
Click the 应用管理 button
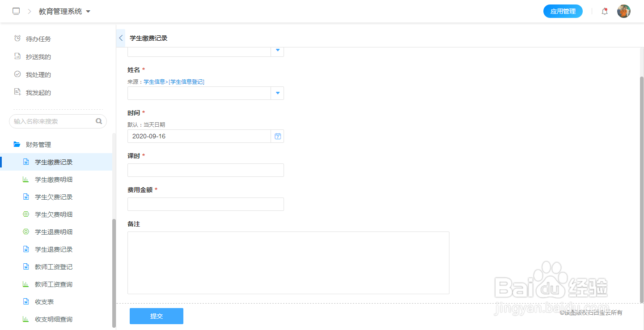pyautogui.click(x=563, y=12)
